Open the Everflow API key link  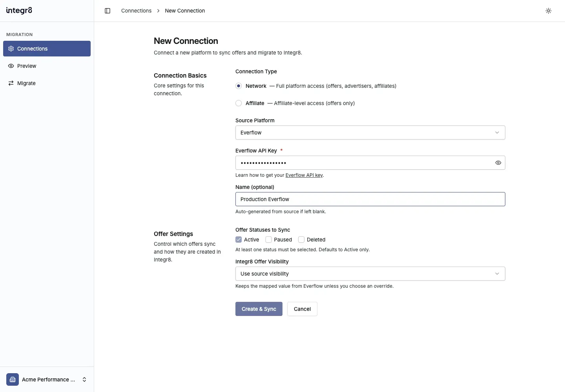click(x=304, y=175)
